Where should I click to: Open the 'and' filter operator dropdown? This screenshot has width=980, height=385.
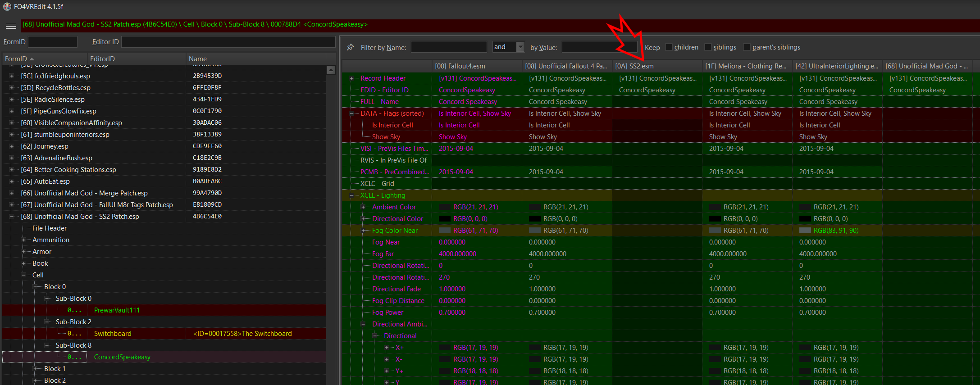click(520, 47)
